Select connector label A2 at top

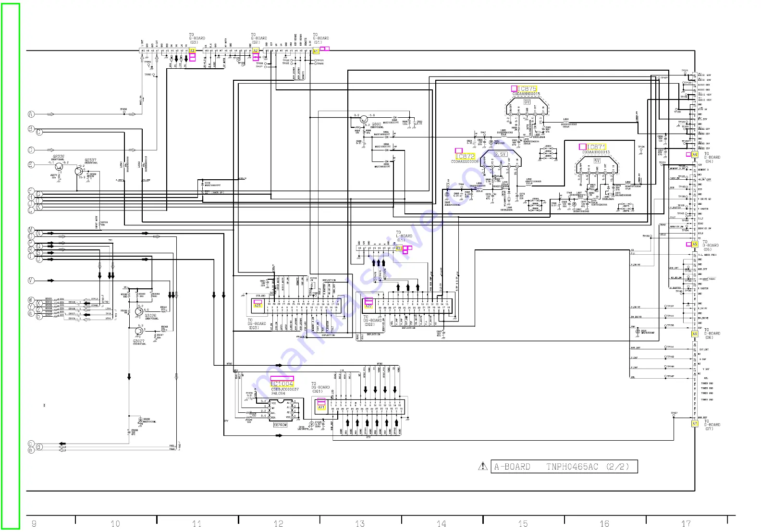[x=256, y=50]
